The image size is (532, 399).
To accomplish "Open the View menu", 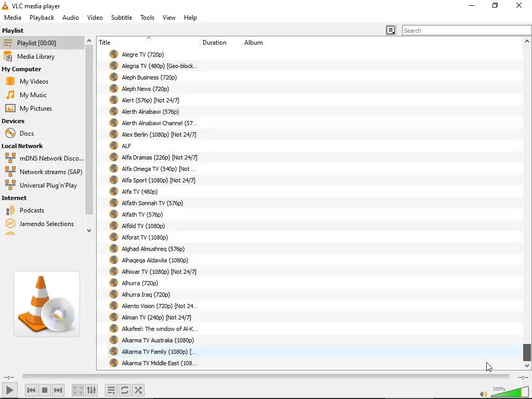I will 169,18.
